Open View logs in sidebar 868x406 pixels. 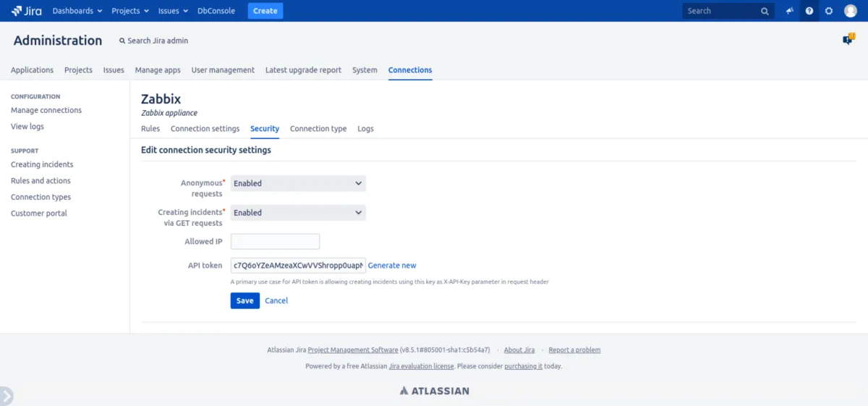click(27, 127)
